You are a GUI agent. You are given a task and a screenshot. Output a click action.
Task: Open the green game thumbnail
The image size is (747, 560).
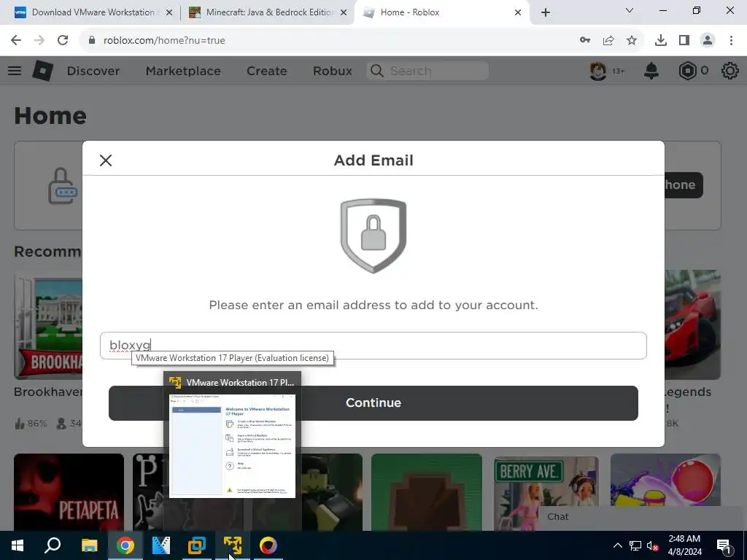pyautogui.click(x=426, y=492)
